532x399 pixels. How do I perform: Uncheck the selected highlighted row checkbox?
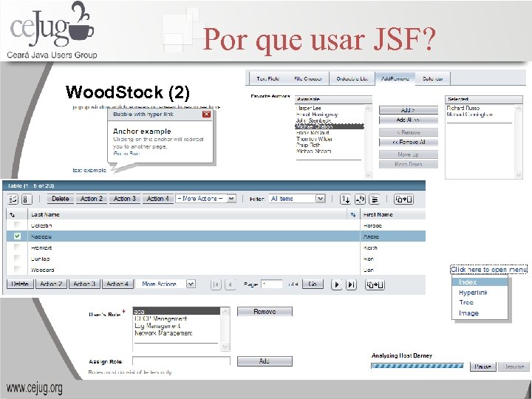[x=17, y=236]
